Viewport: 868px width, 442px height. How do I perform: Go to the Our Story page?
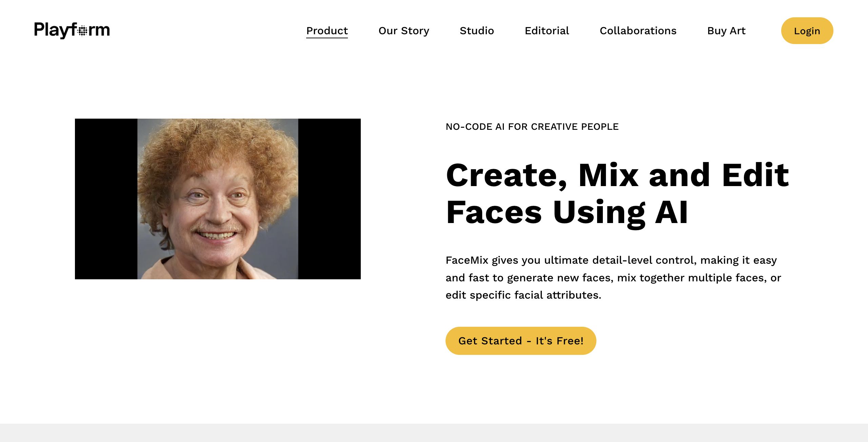coord(403,31)
